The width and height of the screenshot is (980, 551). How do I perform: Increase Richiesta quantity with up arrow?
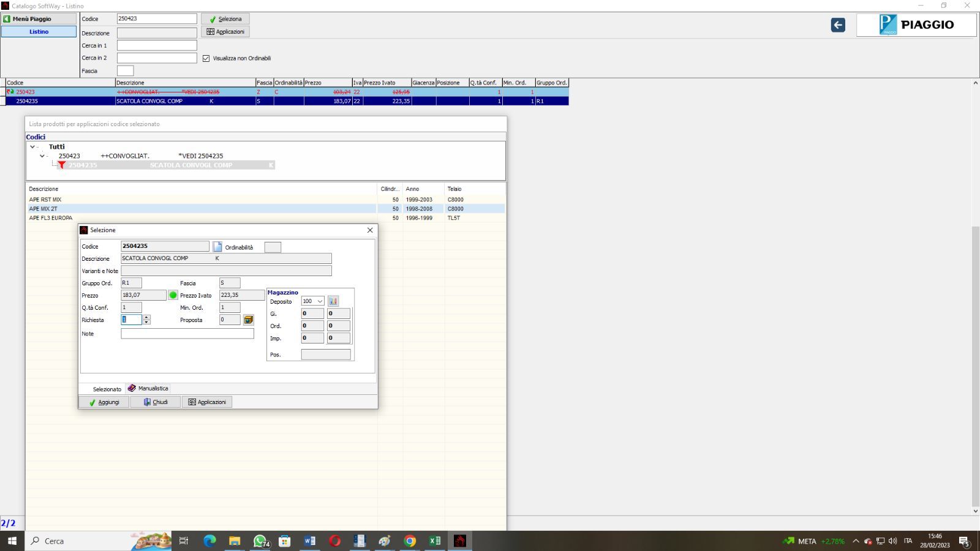coord(146,317)
